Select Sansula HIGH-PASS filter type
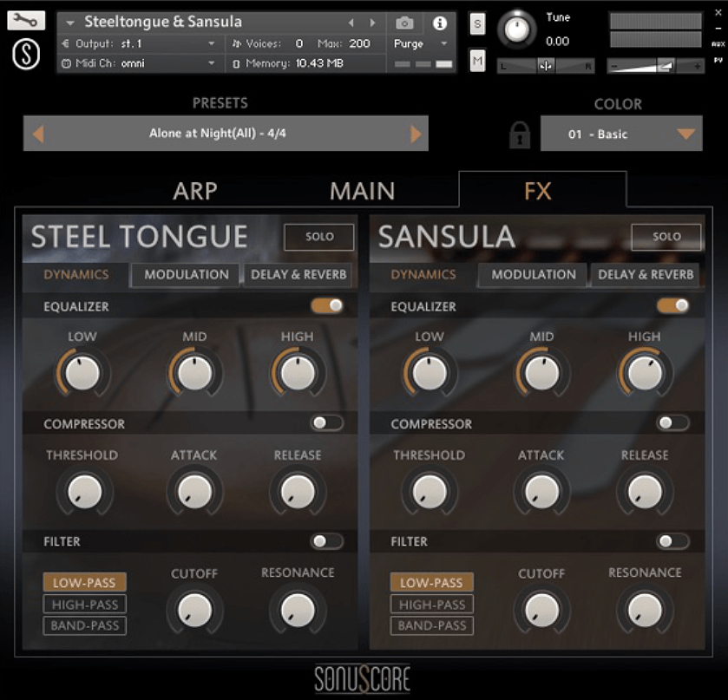This screenshot has width=728, height=700. tap(432, 605)
